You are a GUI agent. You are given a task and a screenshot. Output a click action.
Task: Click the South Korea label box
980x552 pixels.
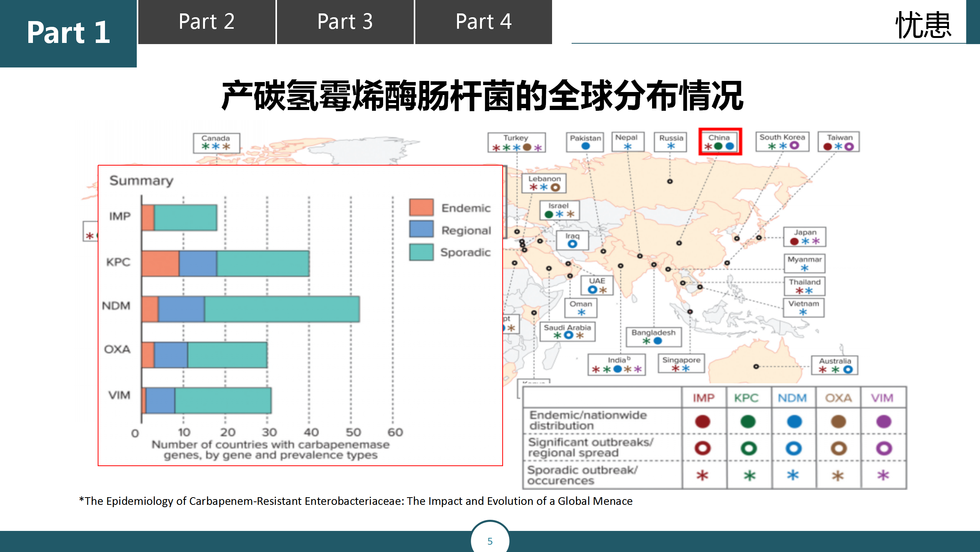782,141
